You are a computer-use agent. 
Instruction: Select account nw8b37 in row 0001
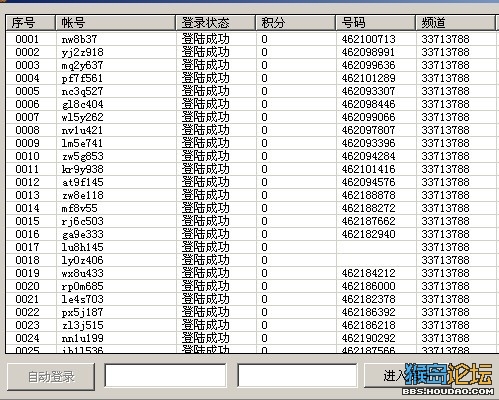coord(79,39)
